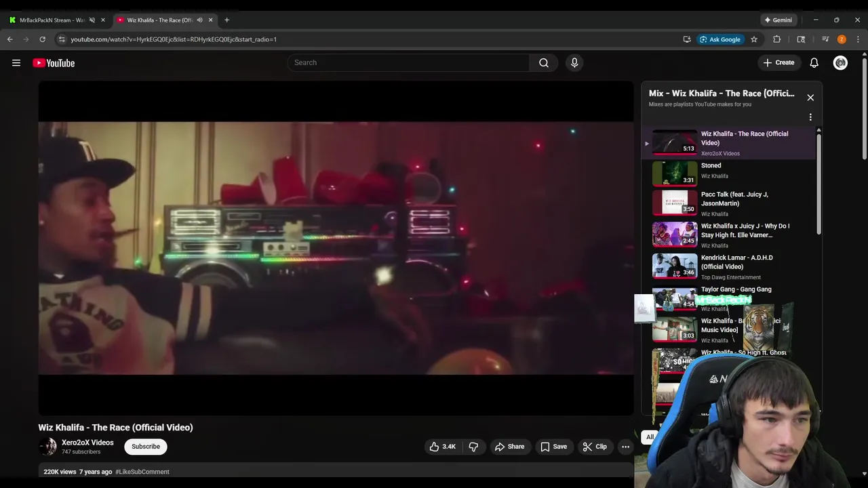Screen dimensions: 868x488
Task: Click the #LikeSubComment hashtag
Action: (142, 472)
